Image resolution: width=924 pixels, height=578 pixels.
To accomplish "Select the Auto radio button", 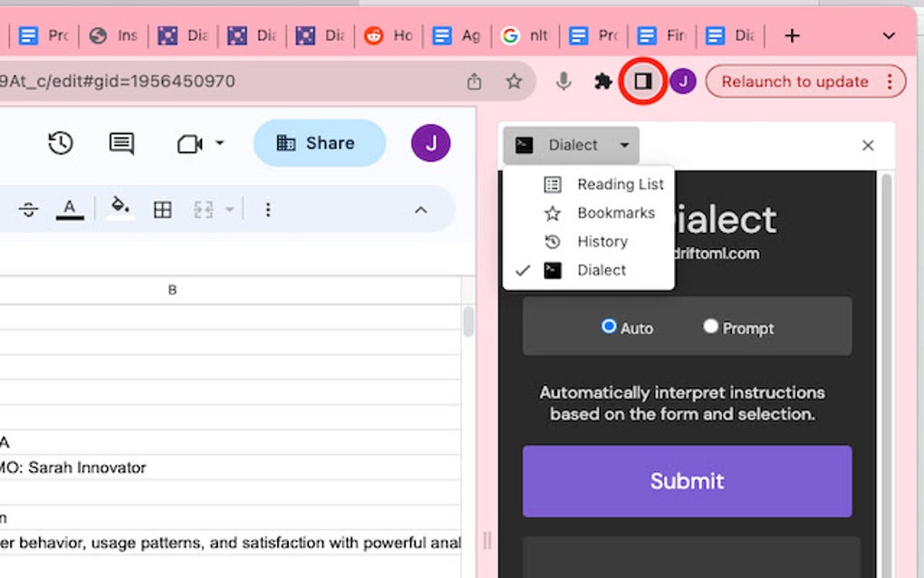I will click(x=611, y=327).
